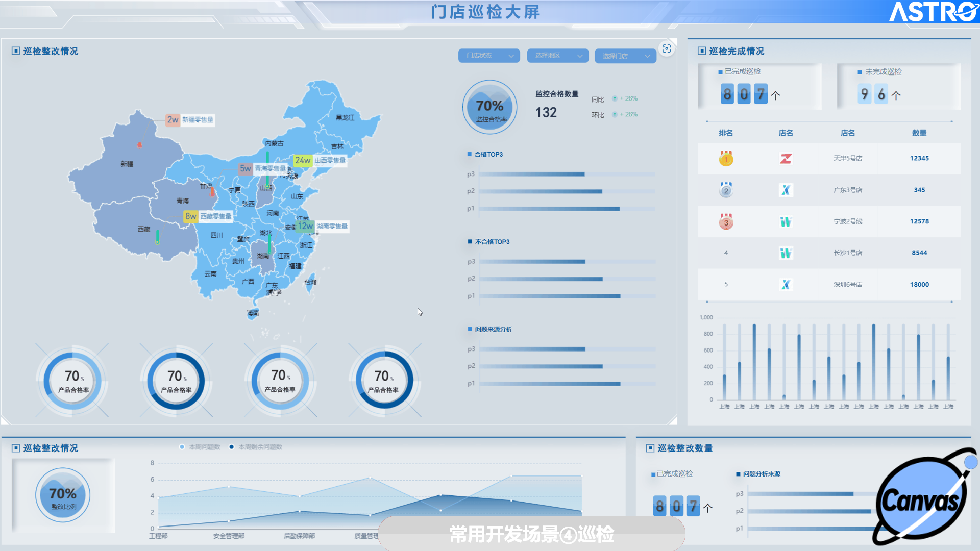Open the 选择门店 dropdown
Image resolution: width=980 pixels, height=551 pixels.
[625, 56]
